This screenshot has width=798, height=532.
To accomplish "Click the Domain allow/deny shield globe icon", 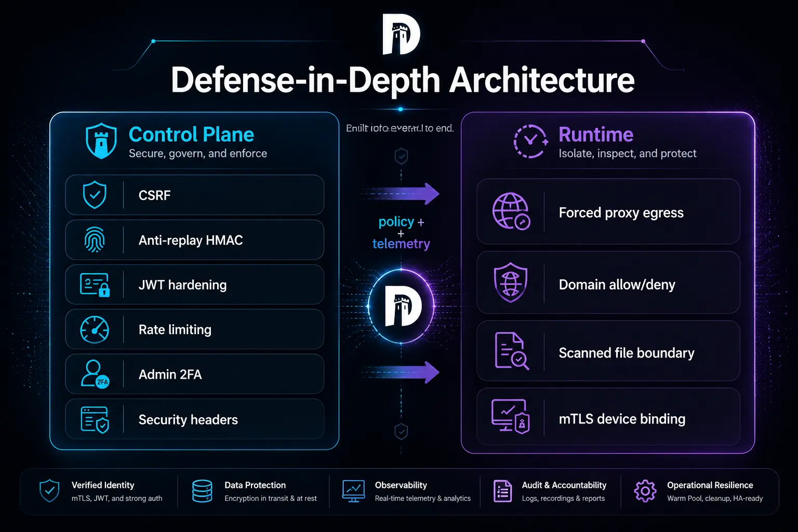I will pos(511,283).
